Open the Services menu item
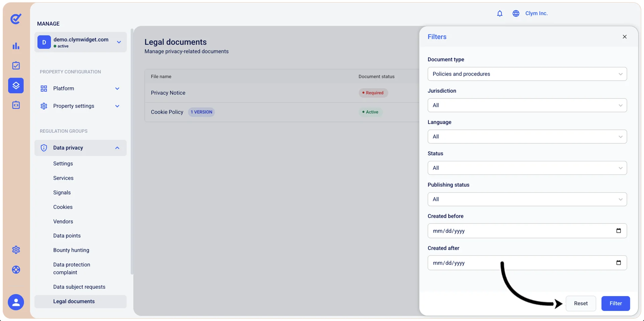Screen dimensions: 644x321 click(63, 178)
